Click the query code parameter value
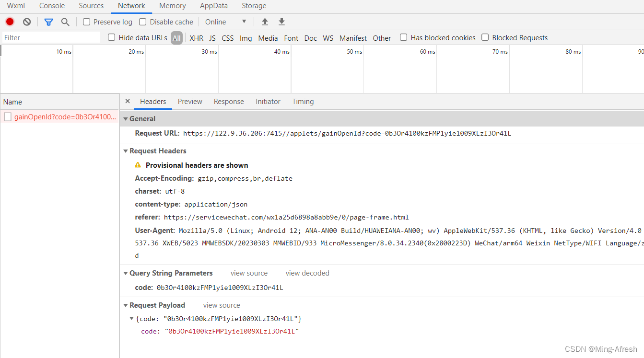Viewport: 644px width, 358px height. tap(220, 288)
